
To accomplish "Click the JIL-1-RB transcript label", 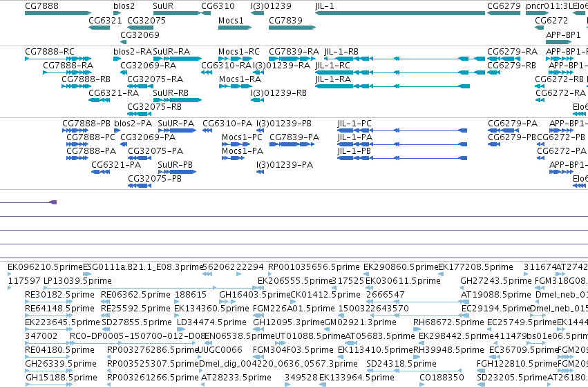I will click(341, 51).
